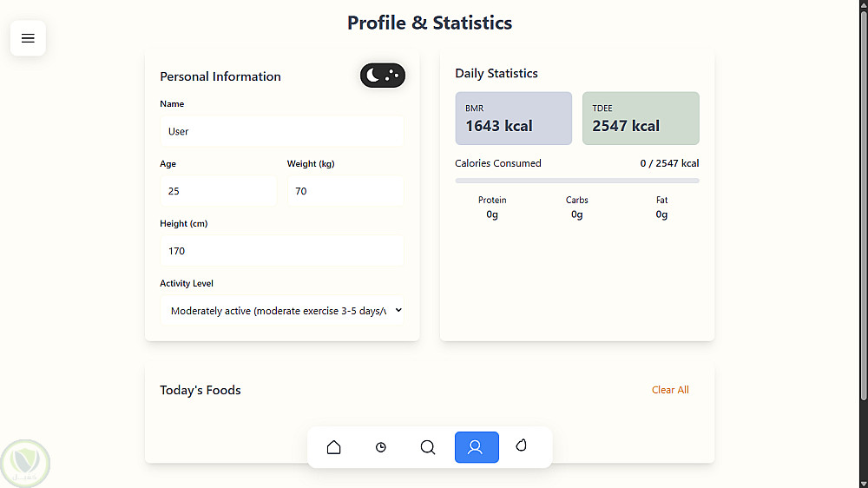Image resolution: width=868 pixels, height=488 pixels.
Task: Click the TDEE 2547 kcal card
Action: click(x=640, y=118)
